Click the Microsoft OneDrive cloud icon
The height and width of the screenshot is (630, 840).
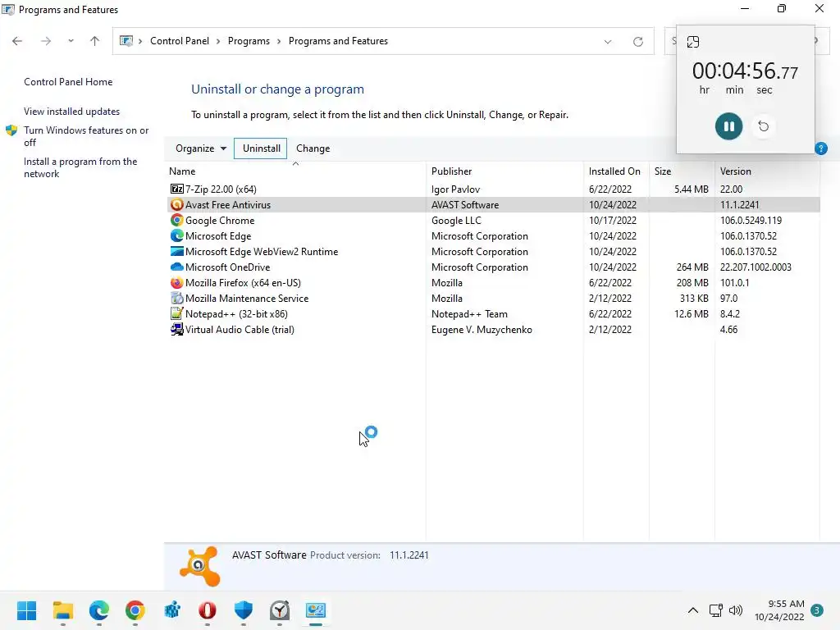[x=177, y=267]
